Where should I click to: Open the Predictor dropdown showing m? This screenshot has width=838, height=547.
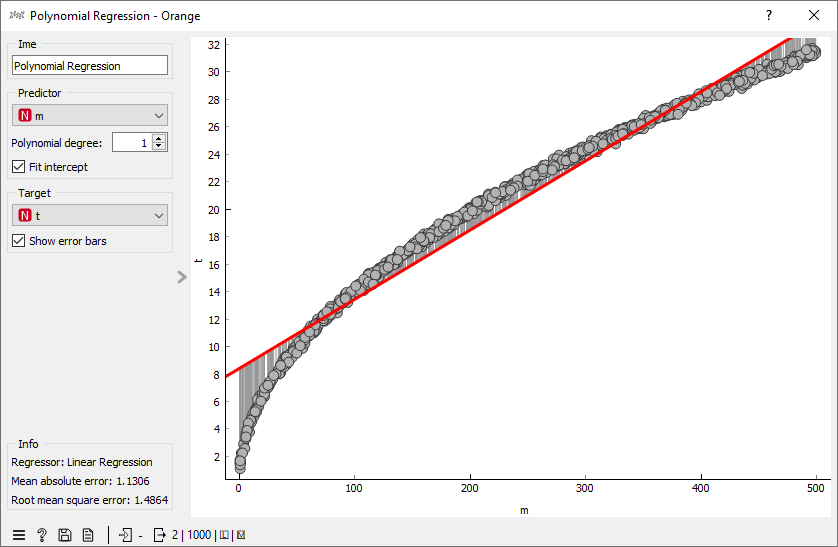click(89, 116)
